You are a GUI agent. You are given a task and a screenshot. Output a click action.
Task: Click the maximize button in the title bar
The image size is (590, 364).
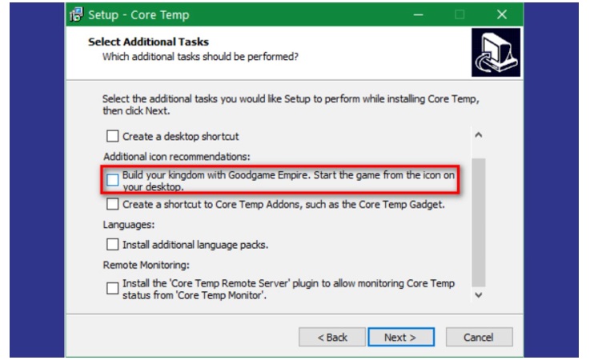pos(460,14)
